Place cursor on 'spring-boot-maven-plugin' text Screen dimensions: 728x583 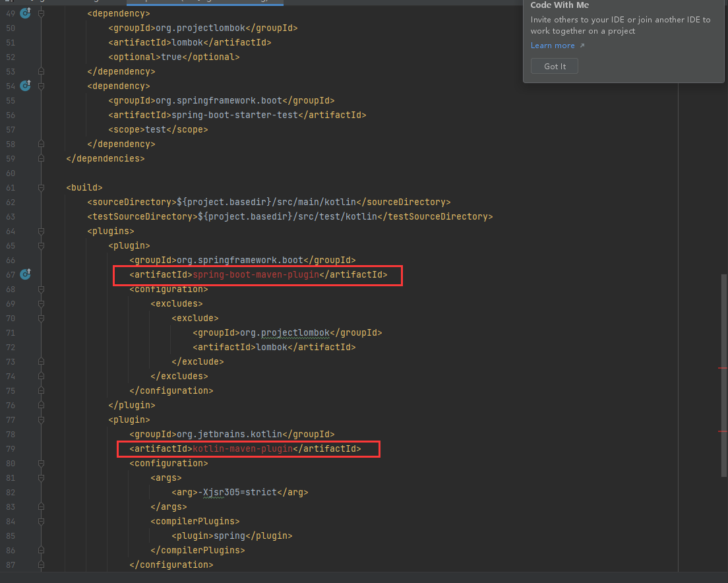pyautogui.click(x=256, y=275)
